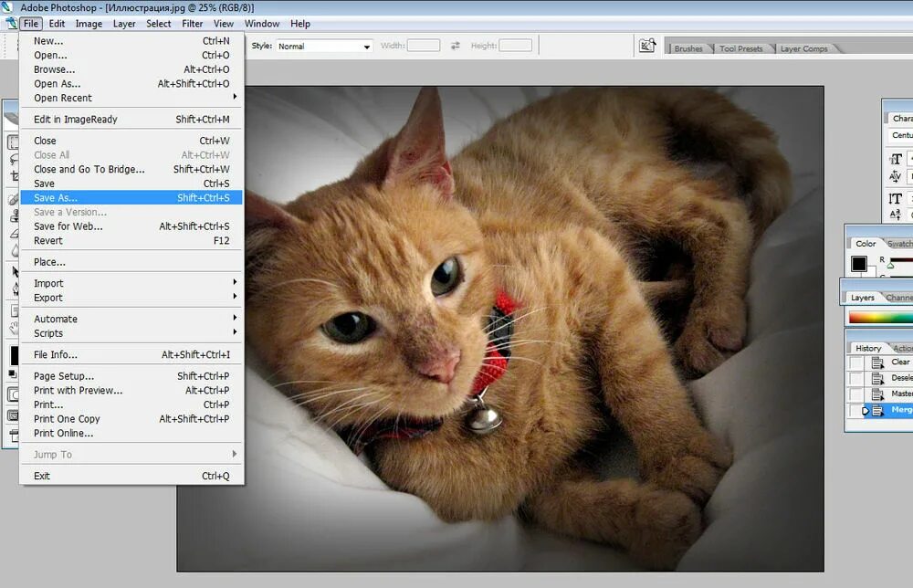Switch to the Layer Comps tab
The width and height of the screenshot is (913, 588).
coord(803,49)
